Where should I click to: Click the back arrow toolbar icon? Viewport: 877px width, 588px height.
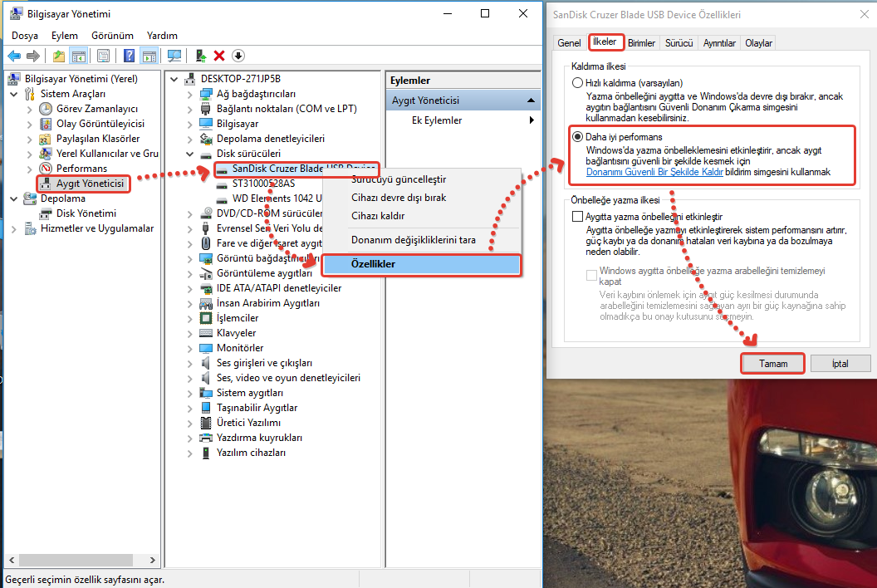pyautogui.click(x=14, y=56)
